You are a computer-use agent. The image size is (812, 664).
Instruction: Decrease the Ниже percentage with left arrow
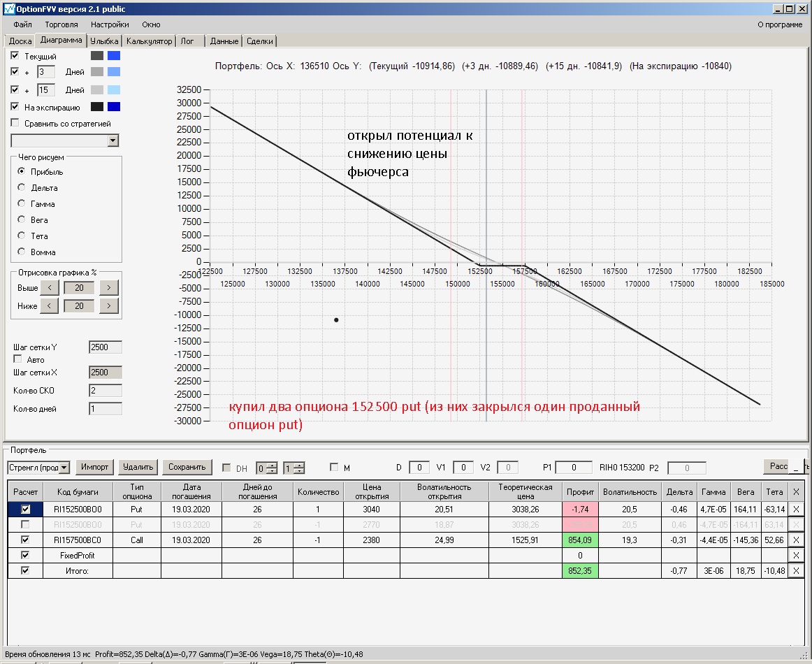pos(49,305)
